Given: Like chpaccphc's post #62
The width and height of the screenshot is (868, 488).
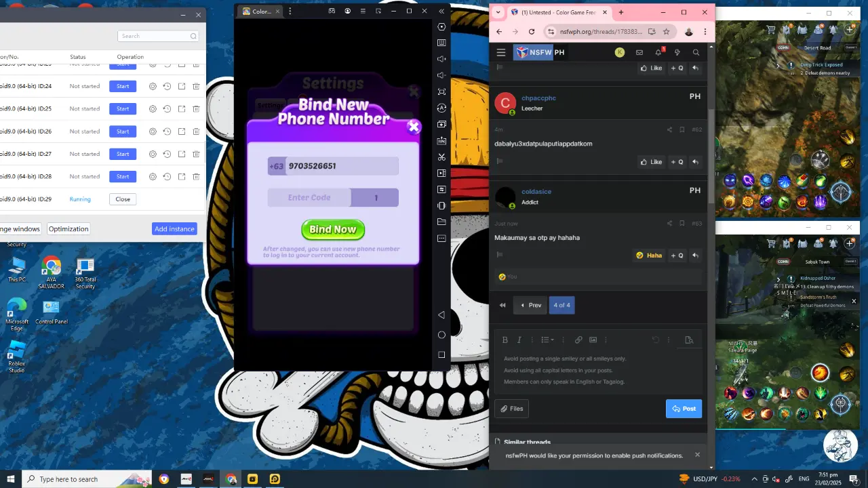Looking at the screenshot, I should (x=650, y=162).
